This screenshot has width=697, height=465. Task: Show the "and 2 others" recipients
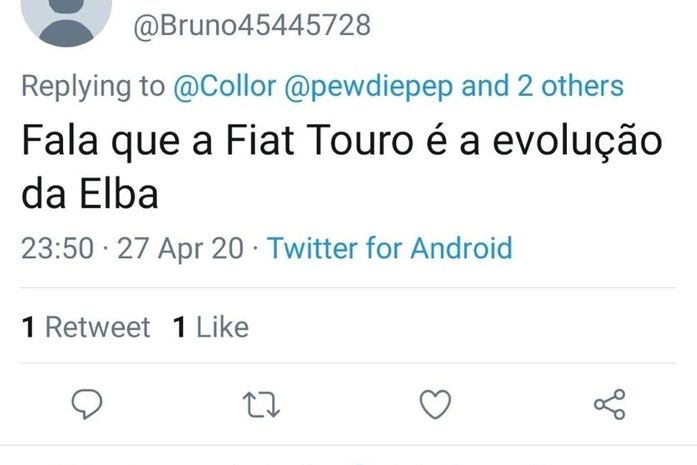tap(543, 86)
